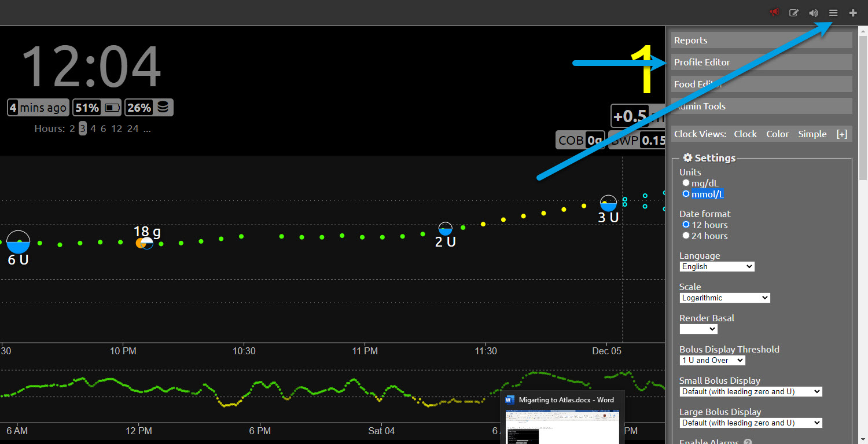Screen dimensions: 868x444
Task: Open the Simple clock view link
Action: (812, 134)
